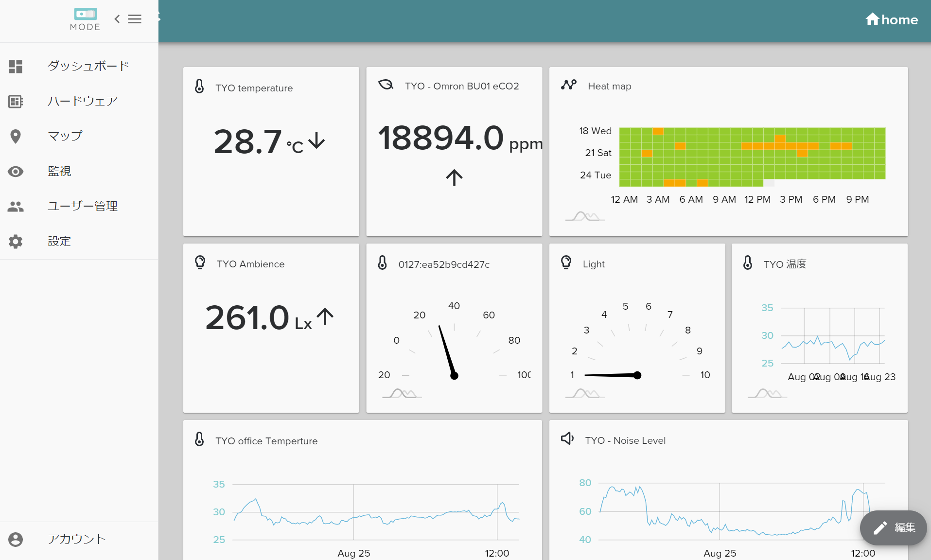The image size is (931, 560).
Task: Click the graph icon under Heat map
Action: click(x=585, y=216)
